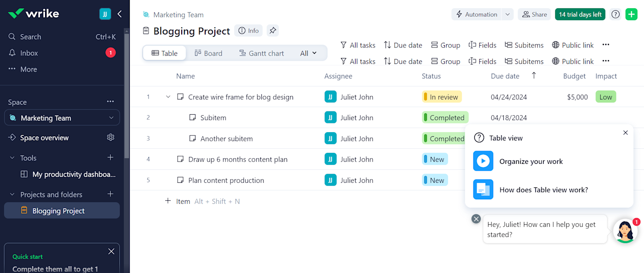Viewport: 644px width, 273px height.
Task: Change the In review status
Action: click(x=442, y=97)
